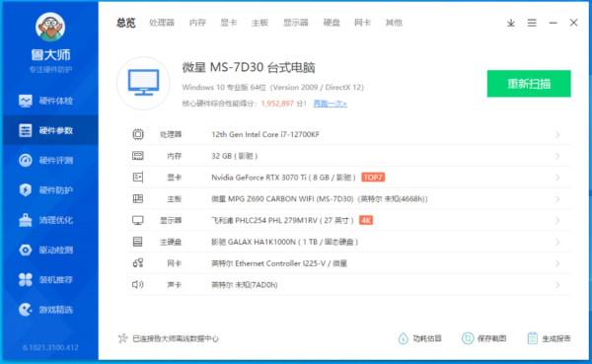Click the 生成报告 generate report label

tap(556, 338)
